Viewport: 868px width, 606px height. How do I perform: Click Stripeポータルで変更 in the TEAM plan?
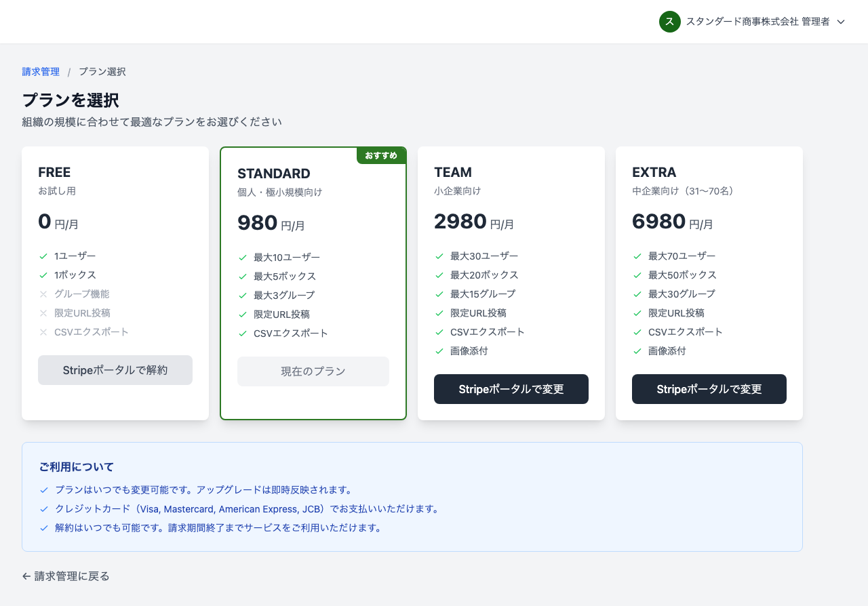tap(511, 389)
